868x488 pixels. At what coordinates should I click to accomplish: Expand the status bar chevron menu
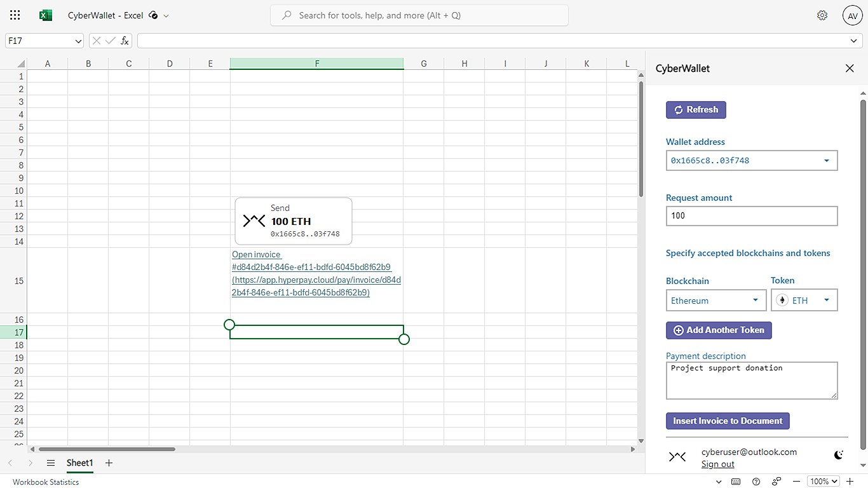tap(719, 482)
